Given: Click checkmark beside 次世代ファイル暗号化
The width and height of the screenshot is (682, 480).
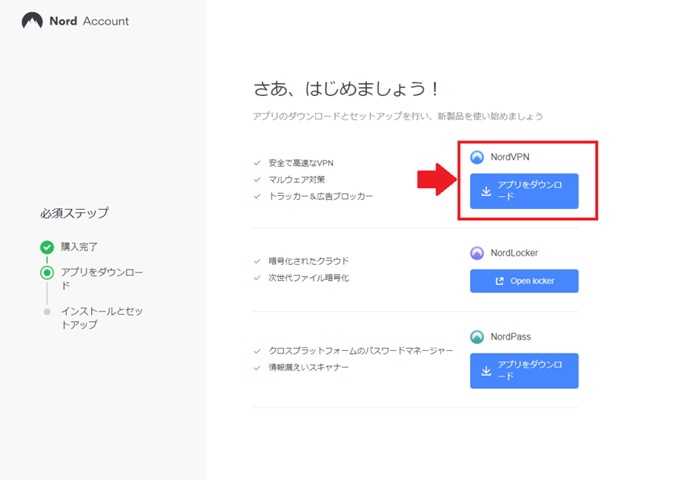Looking at the screenshot, I should 257,278.
